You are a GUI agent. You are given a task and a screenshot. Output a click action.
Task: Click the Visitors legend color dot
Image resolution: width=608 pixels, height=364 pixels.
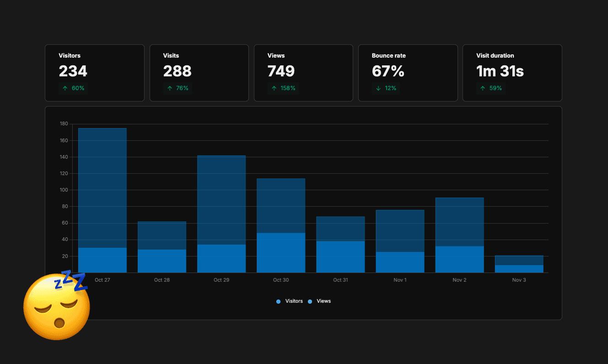click(278, 301)
